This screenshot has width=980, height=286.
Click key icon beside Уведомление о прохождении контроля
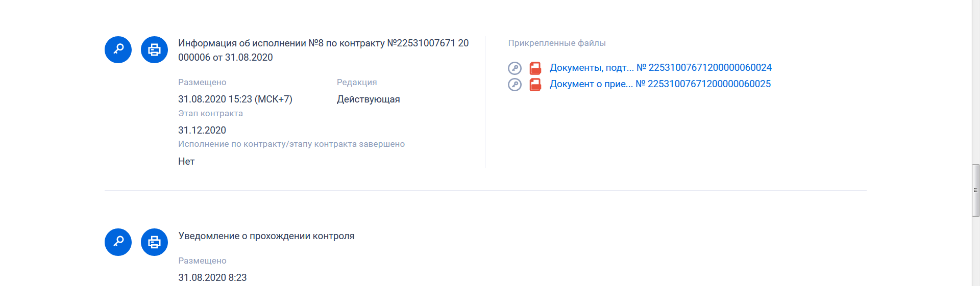pyautogui.click(x=118, y=242)
